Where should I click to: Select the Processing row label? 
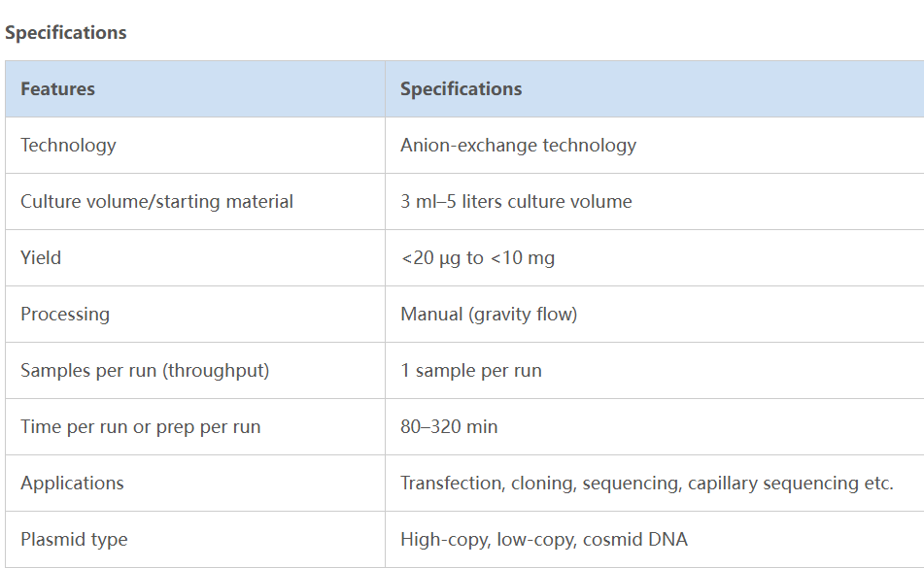click(x=65, y=315)
